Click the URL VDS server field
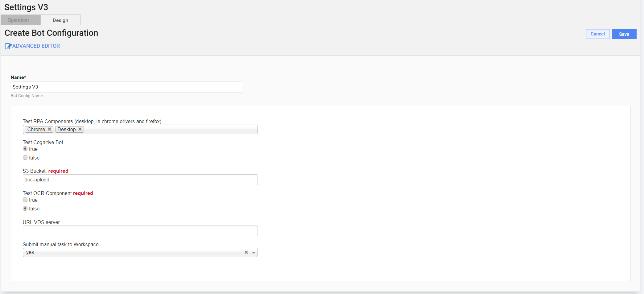Screen dimensions: 644x294 (x=140, y=231)
